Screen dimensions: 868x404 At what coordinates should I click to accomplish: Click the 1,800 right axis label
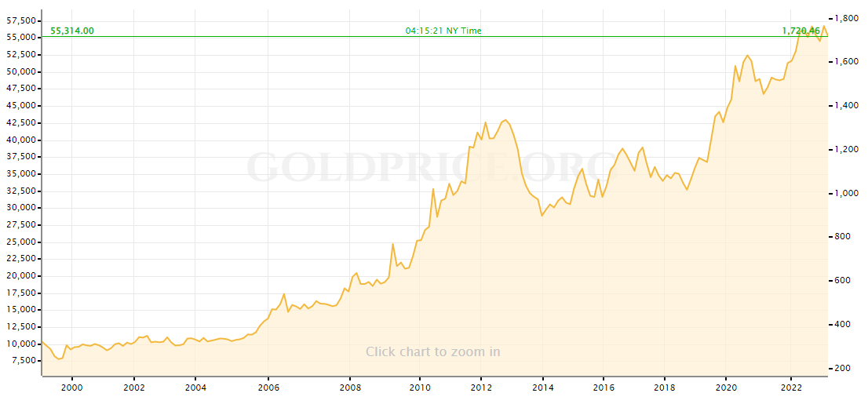tap(846, 18)
